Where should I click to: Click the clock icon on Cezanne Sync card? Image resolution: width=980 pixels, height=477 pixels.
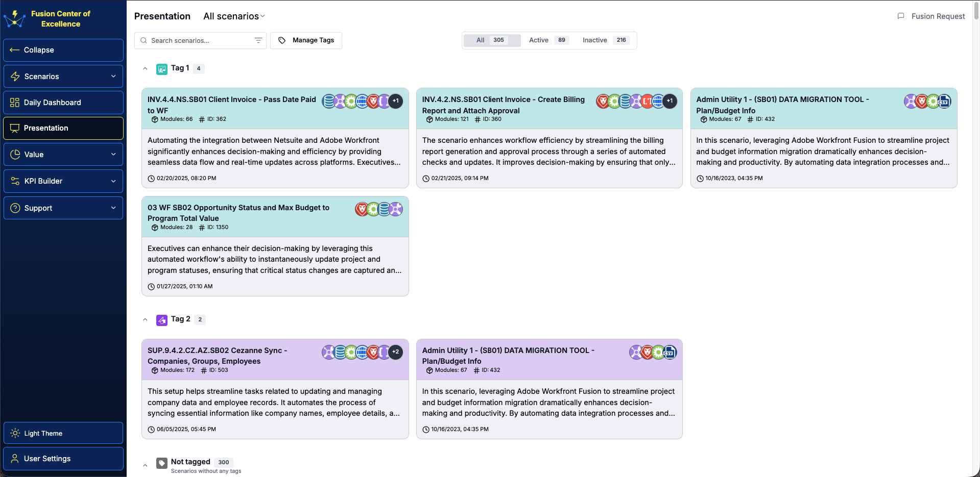pyautogui.click(x=151, y=430)
